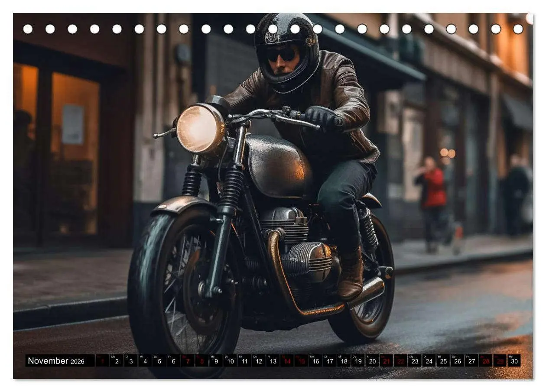The width and height of the screenshot is (546, 392).
Task: Select red day 15 in the calendar strip
Action: click(x=301, y=361)
